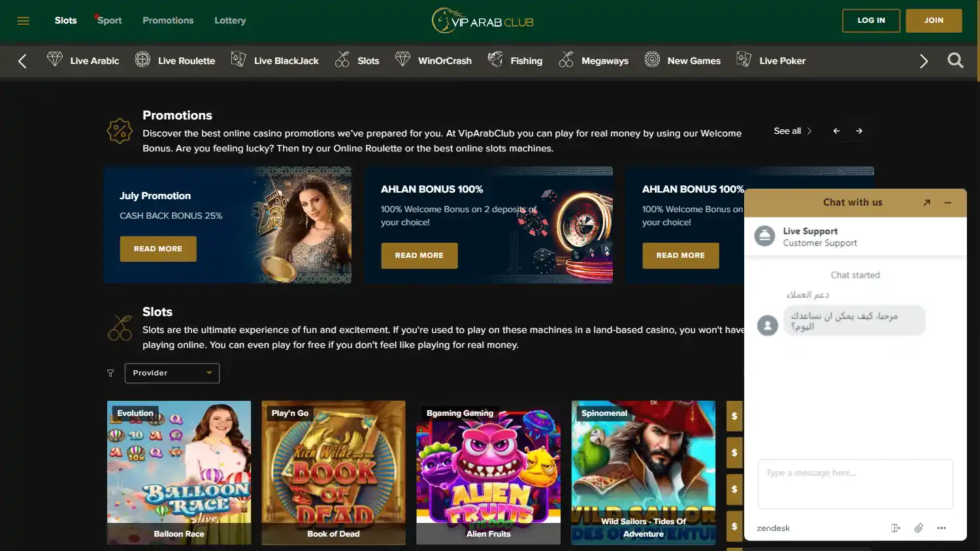Screen dimensions: 980x551
Task: Pop out the chat window
Action: click(x=926, y=202)
